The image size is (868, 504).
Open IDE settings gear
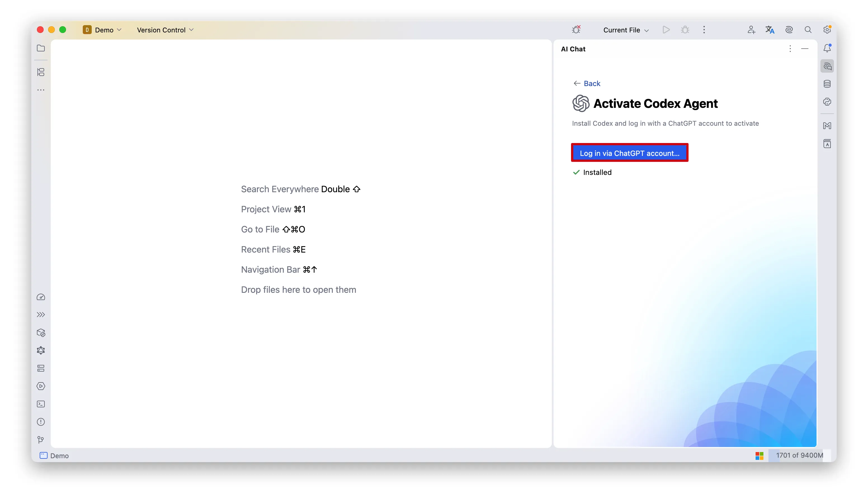click(x=827, y=30)
